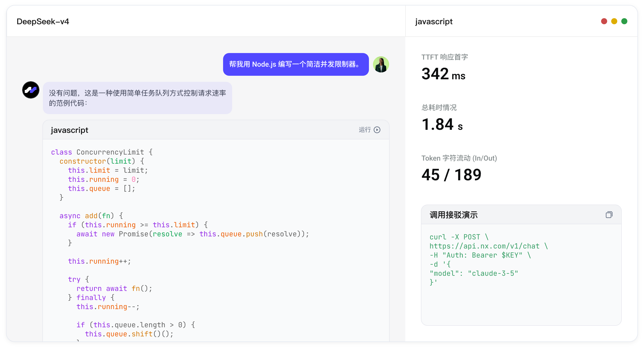Click the if this.running >= this.limit line
This screenshot has height=349, width=644.
pyautogui.click(x=138, y=225)
